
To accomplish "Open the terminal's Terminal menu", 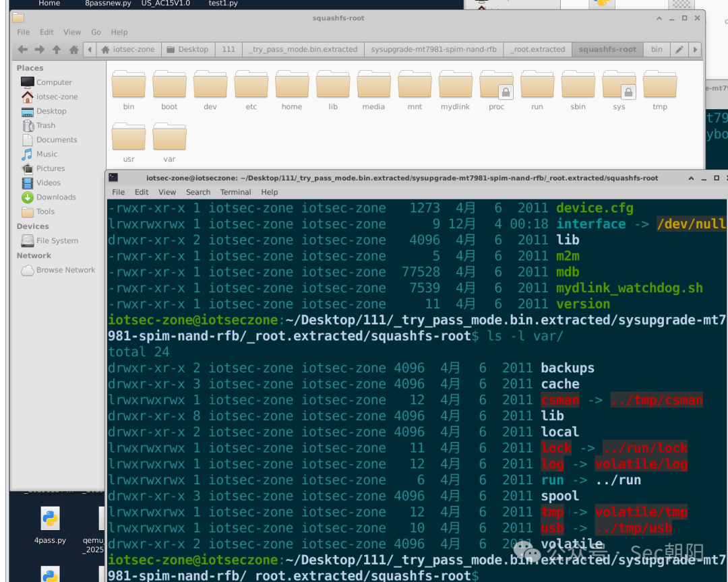I will (x=235, y=192).
